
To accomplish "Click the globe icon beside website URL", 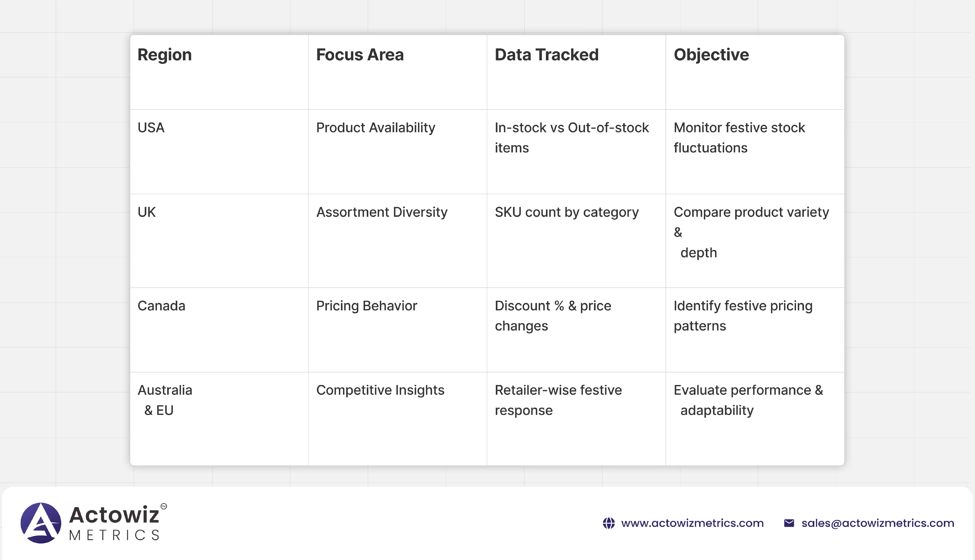I will coord(608,523).
